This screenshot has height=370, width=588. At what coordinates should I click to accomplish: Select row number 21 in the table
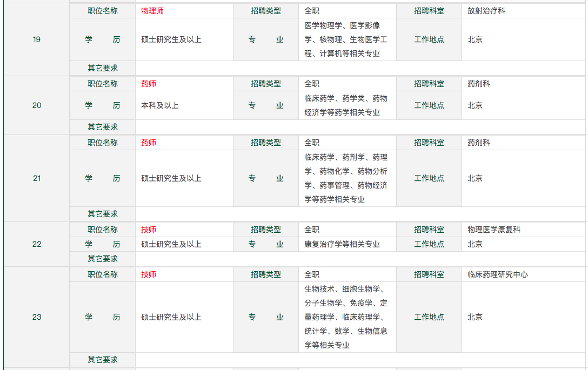[36, 178]
